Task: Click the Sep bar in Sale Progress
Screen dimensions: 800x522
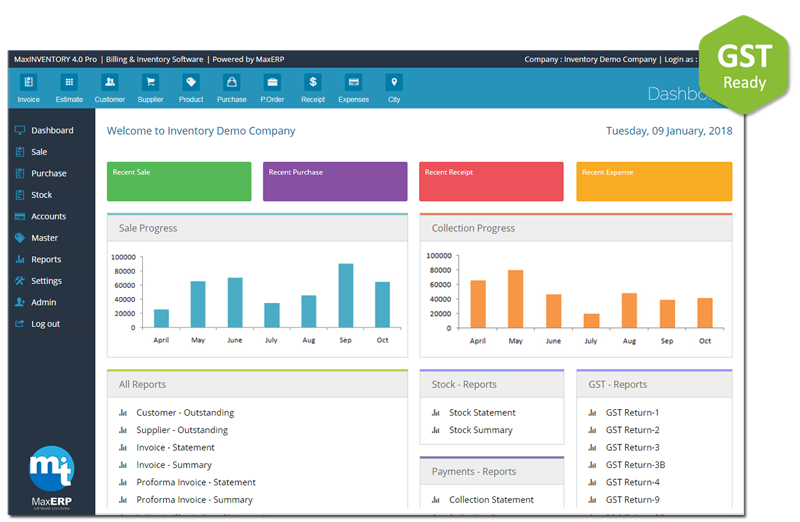Action: tap(345, 295)
